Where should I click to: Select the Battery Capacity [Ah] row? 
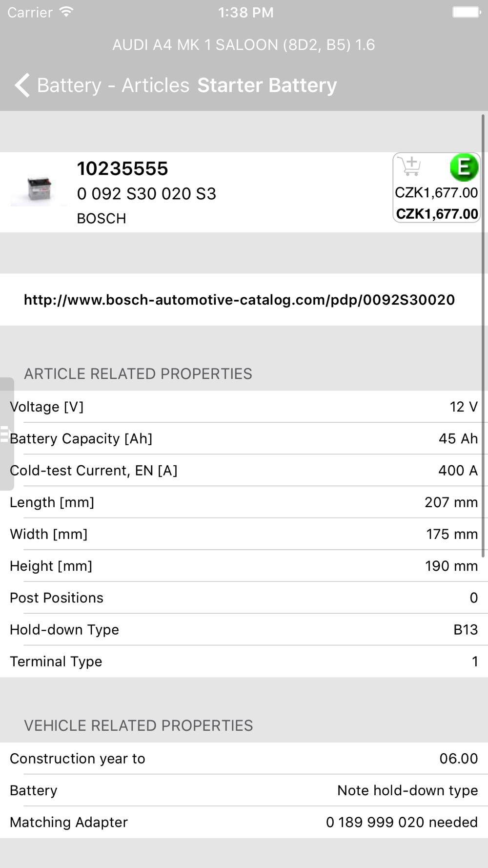point(244,438)
